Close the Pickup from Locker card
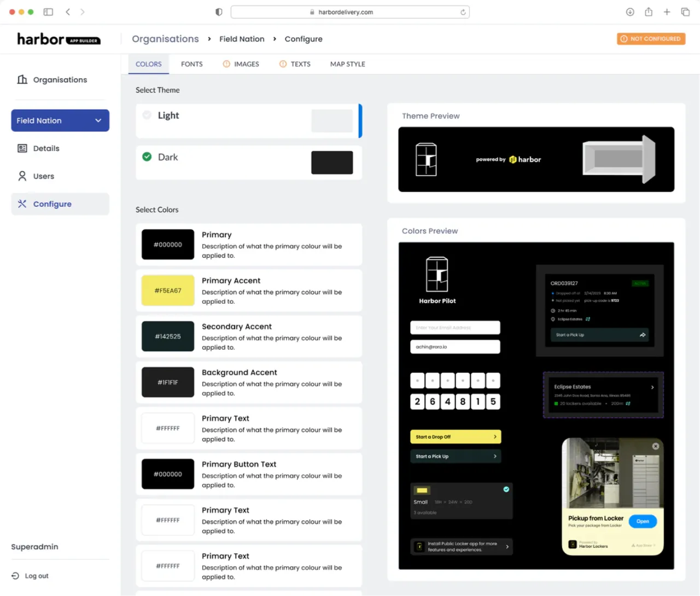 pos(655,446)
